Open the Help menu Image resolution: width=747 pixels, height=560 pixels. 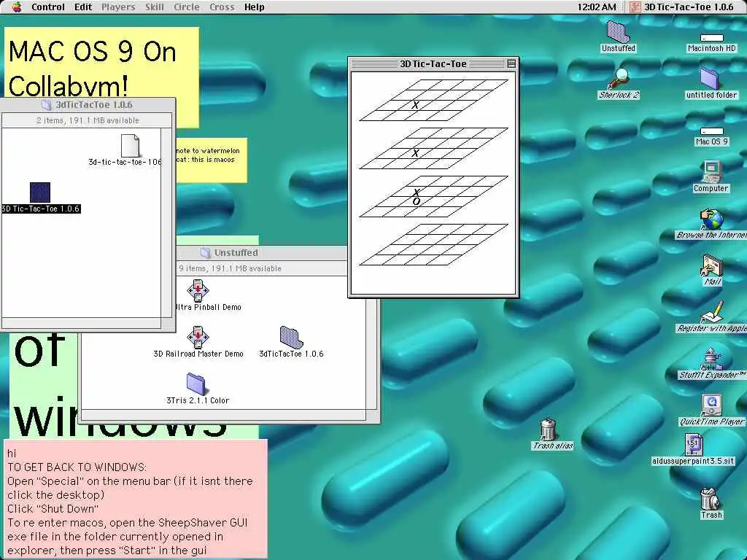pos(254,7)
